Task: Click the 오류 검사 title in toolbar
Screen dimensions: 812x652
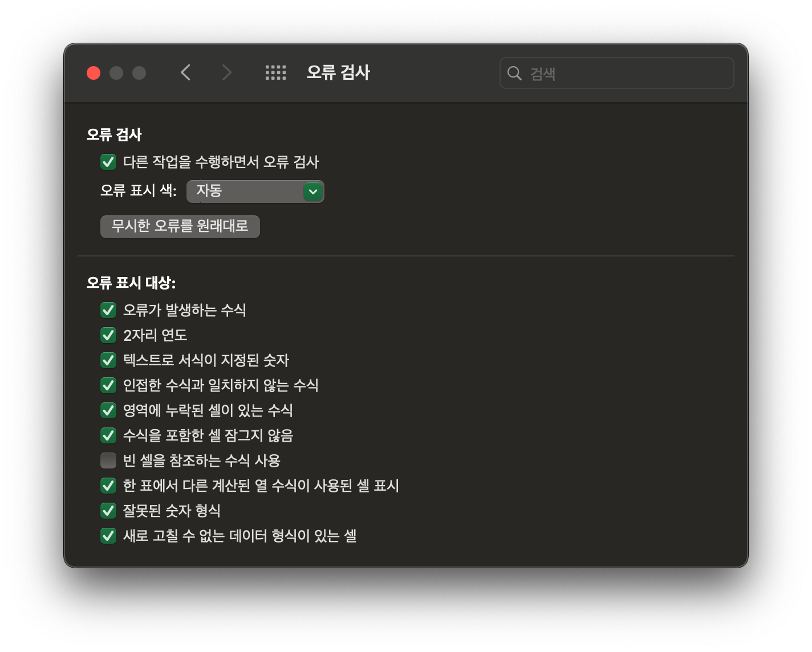Action: (x=339, y=72)
